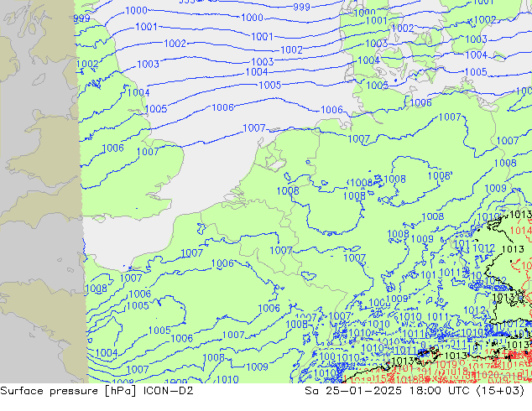532x411 pixels.
Task: Click the 'Surface pressure [hPa]' caption text
Action: 69,391
